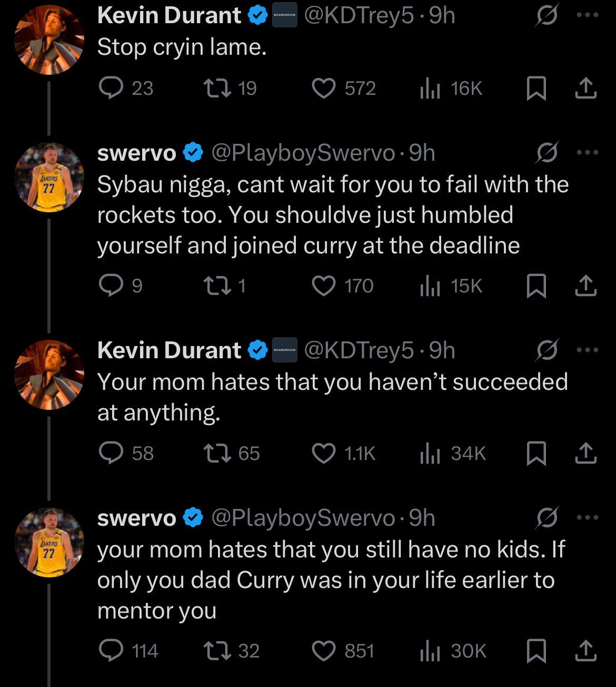Retweet the tweet with 65 reposts

tap(232, 453)
